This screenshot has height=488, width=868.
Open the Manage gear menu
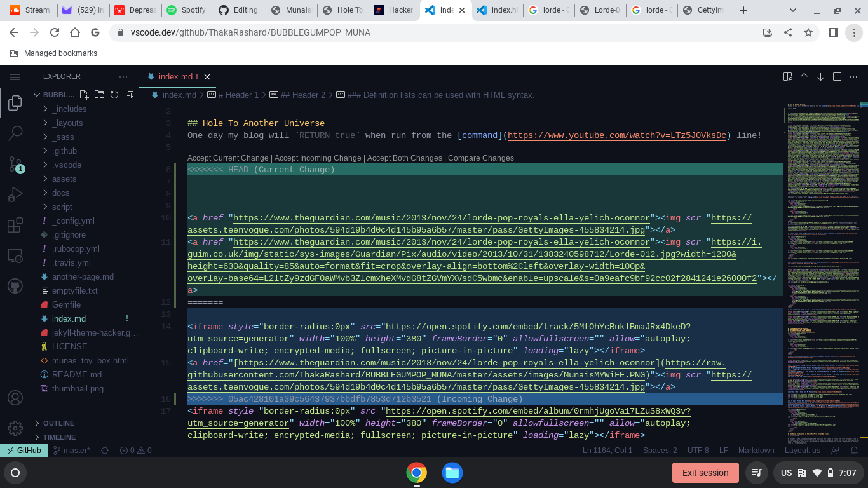tap(15, 428)
